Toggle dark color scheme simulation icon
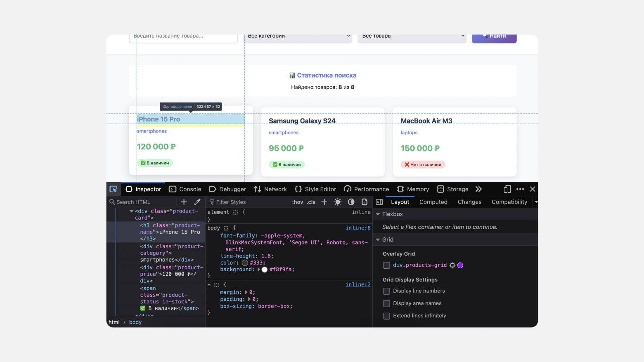The image size is (644, 362). click(351, 202)
